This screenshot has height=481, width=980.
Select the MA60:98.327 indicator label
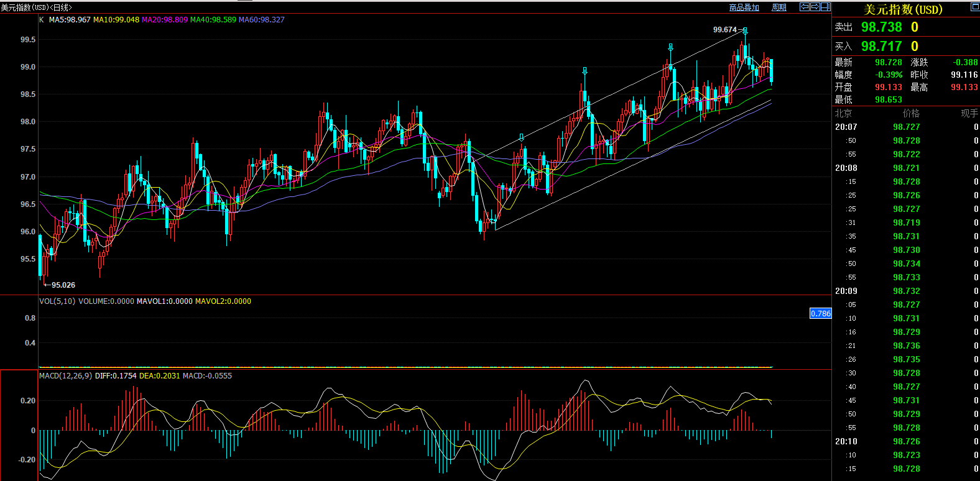point(262,20)
